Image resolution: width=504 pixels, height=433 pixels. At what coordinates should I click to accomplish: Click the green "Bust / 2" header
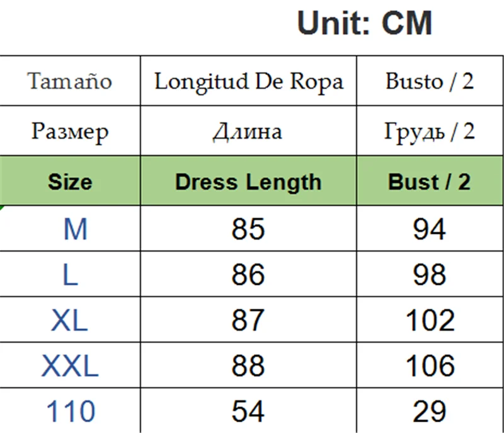(429, 182)
